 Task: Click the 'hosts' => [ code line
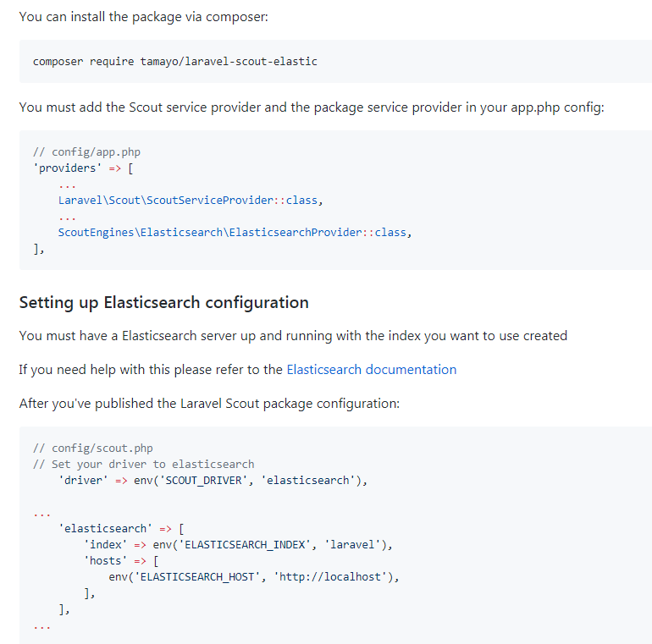tap(121, 561)
